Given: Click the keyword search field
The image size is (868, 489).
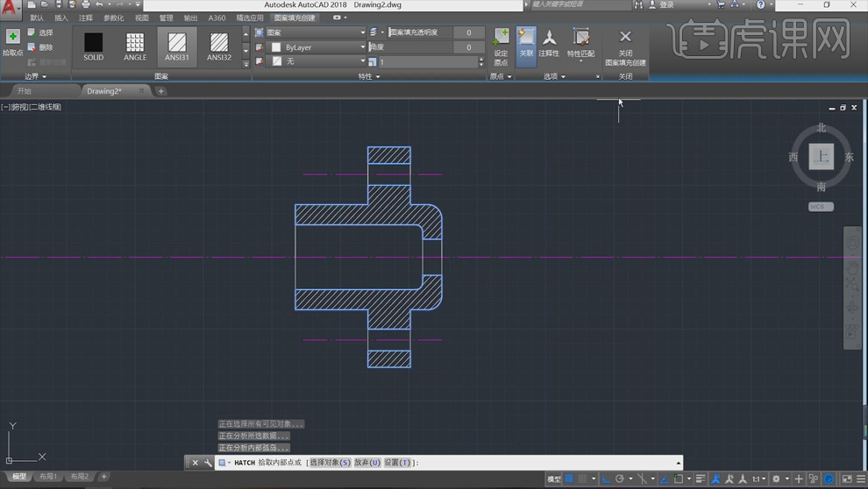Looking at the screenshot, I should [580, 4].
